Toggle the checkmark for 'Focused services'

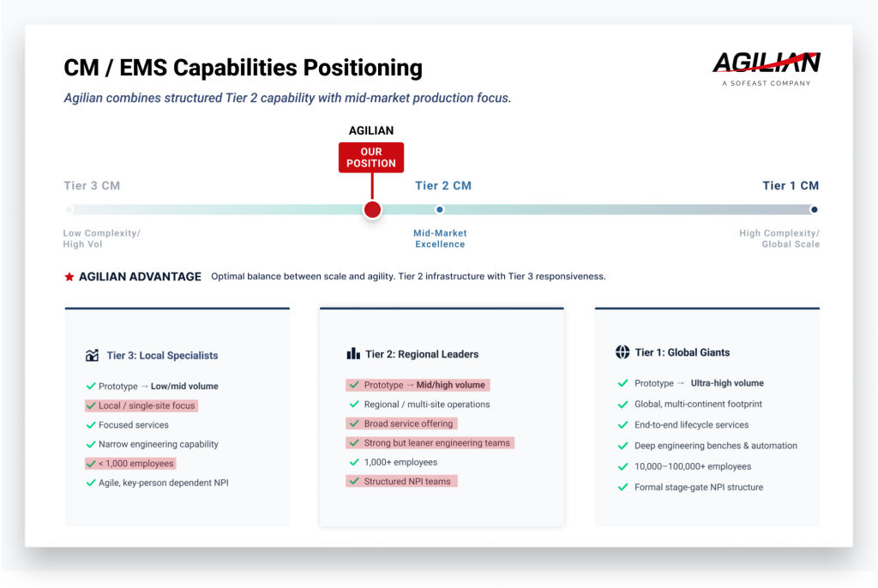[x=91, y=424]
